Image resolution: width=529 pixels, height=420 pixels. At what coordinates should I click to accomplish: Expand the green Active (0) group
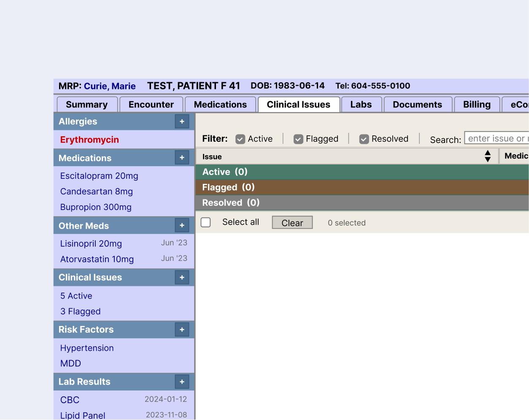[x=225, y=172]
